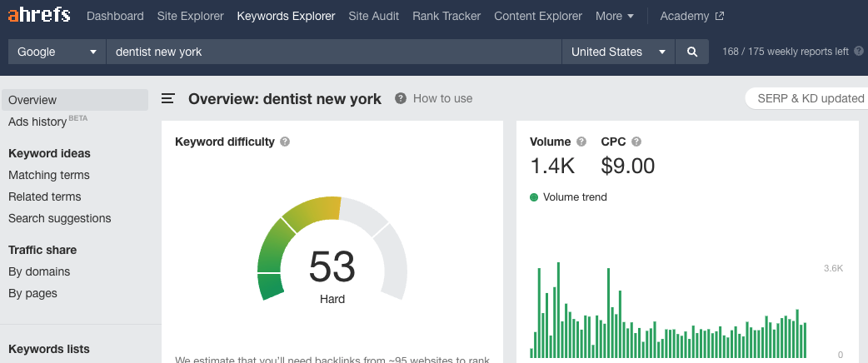Click the Keyword difficulty help icon
Viewport: 868px width, 363px height.
pos(285,142)
